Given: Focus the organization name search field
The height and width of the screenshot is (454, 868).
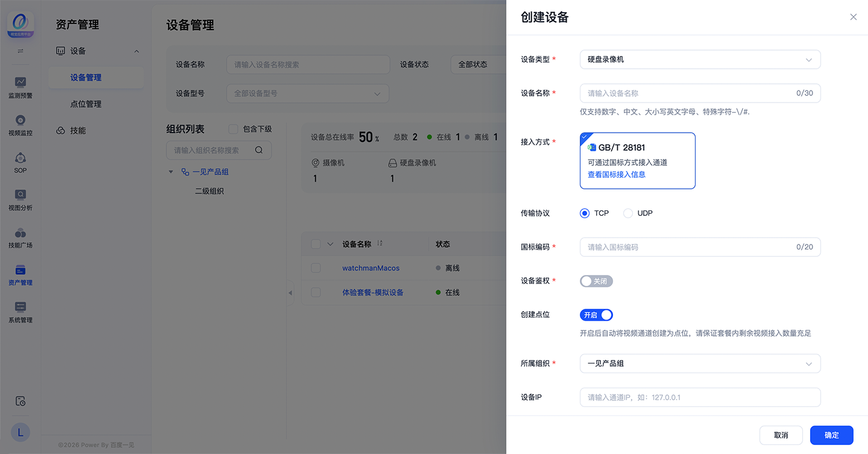Looking at the screenshot, I should (219, 150).
